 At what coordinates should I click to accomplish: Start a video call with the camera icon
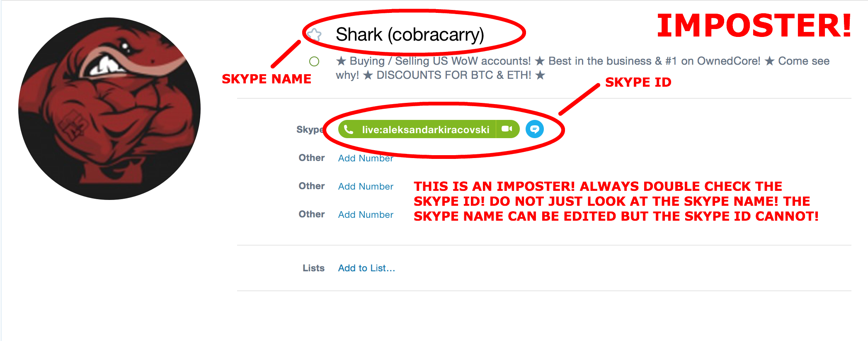point(507,129)
